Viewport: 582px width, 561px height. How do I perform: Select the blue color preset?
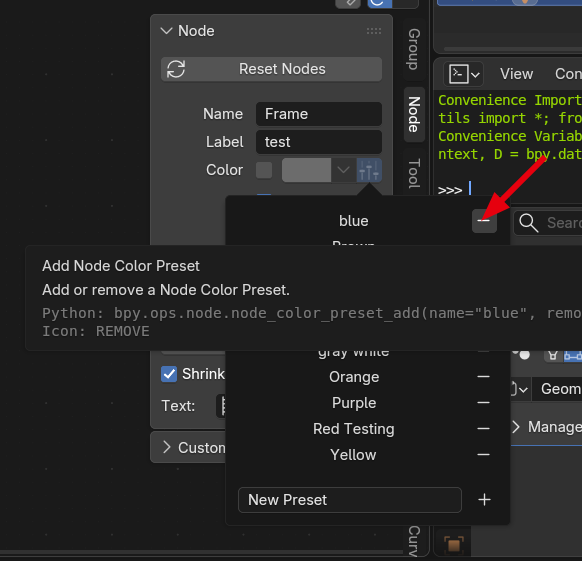pos(354,221)
